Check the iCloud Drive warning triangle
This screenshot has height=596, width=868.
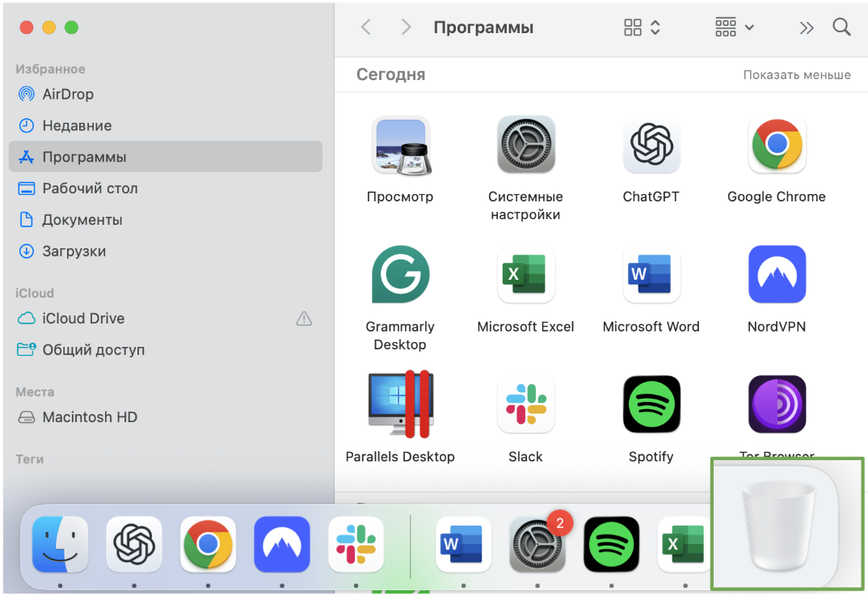pos(304,318)
